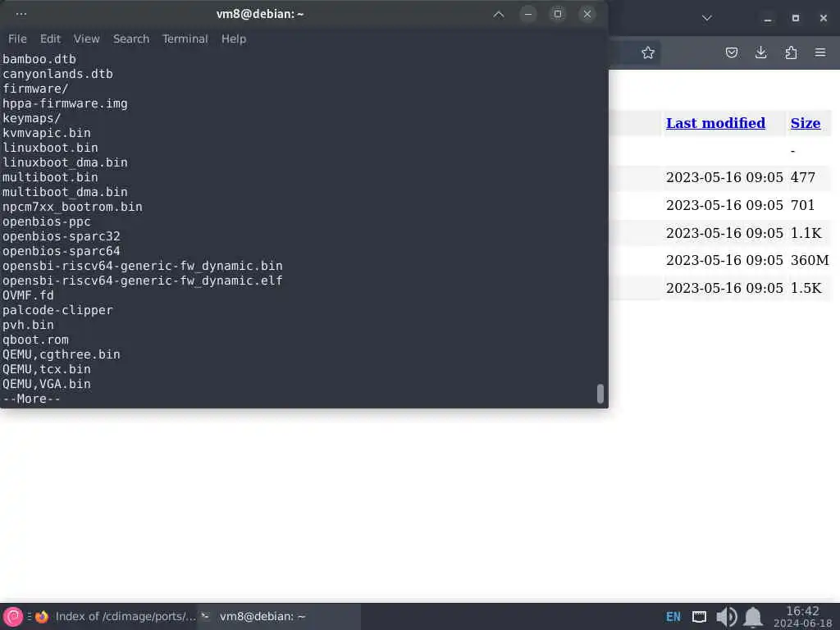840x630 pixels.
Task: Click QEMU,VGA.bin in the terminal
Action: tap(47, 384)
